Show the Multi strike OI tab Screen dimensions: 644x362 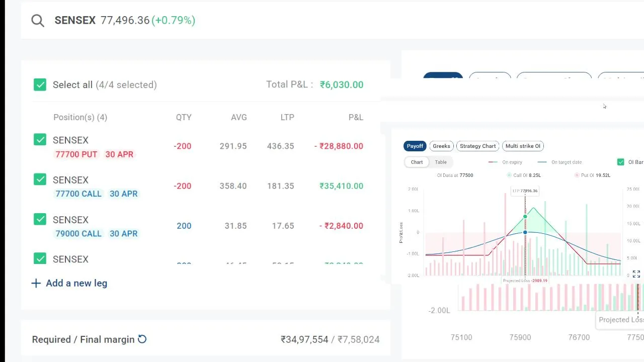tap(523, 146)
